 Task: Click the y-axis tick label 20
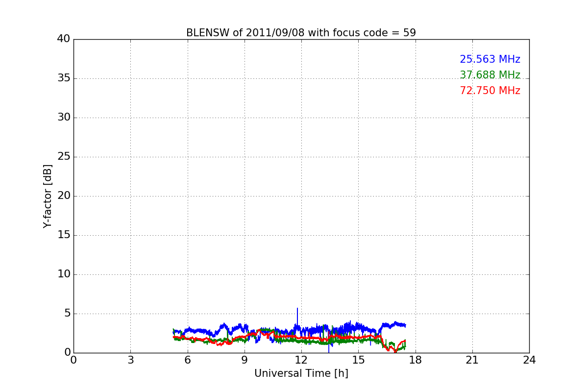click(64, 196)
